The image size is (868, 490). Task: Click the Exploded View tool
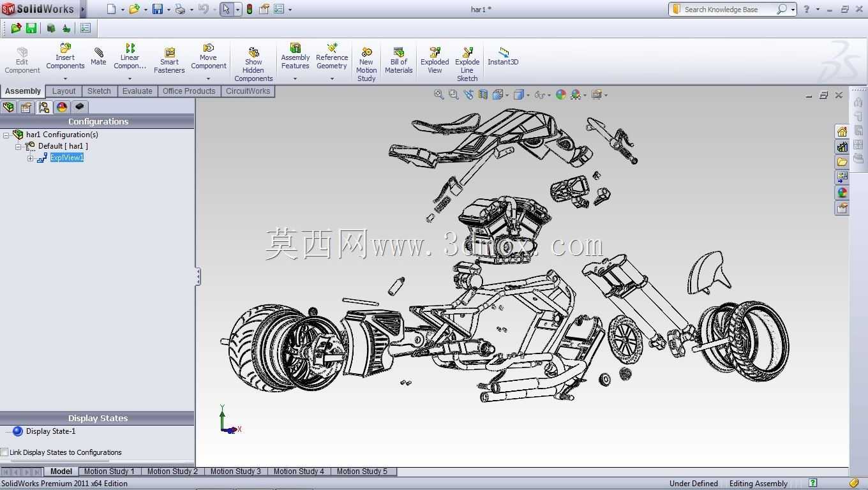(x=435, y=61)
